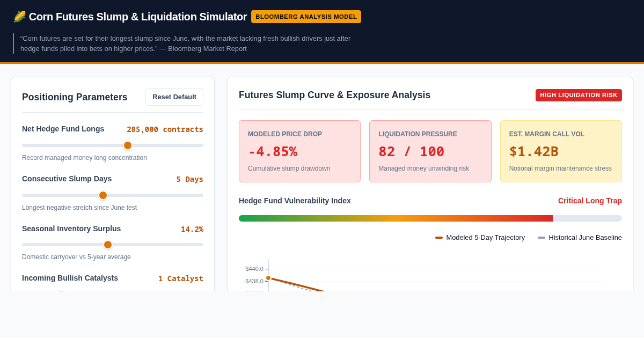Click 'Longest negative stretch since June test' caption

[x=79, y=208]
